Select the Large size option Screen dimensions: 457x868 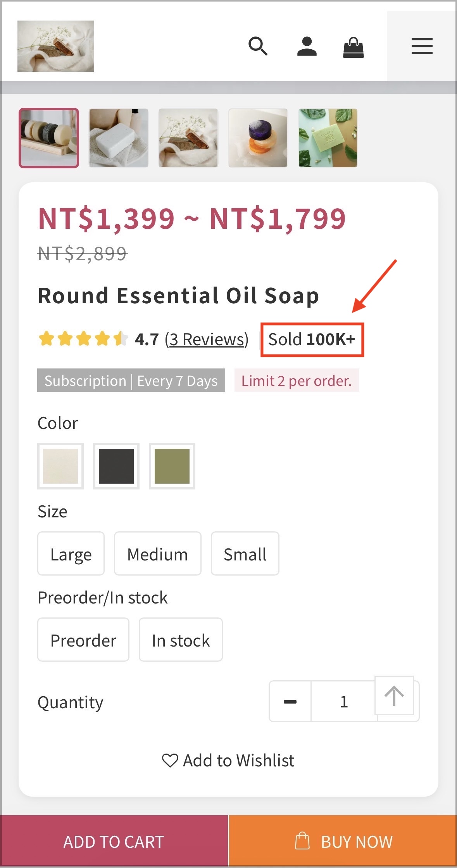click(71, 553)
